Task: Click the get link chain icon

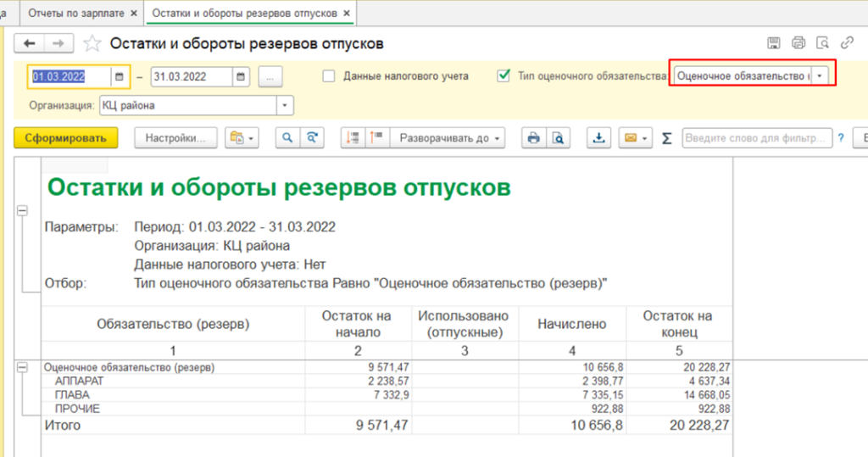Action: pyautogui.click(x=846, y=43)
